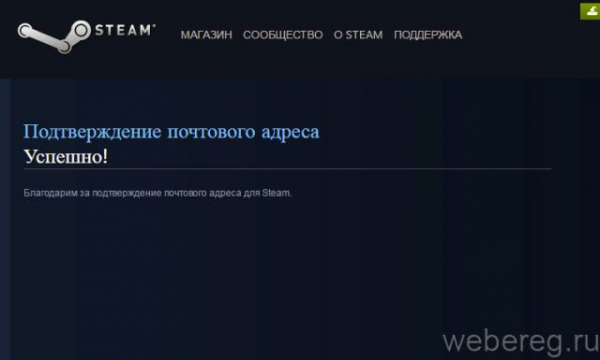This screenshot has width=600, height=360.
Task: Click the Успешно! confirmation text
Action: coord(66,157)
